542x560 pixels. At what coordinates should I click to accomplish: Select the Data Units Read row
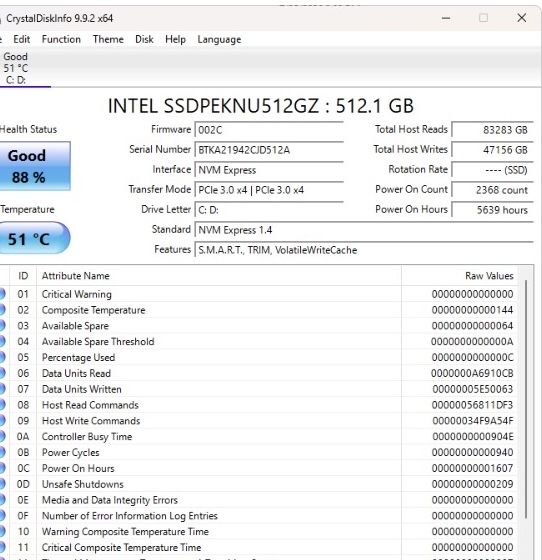pyautogui.click(x=259, y=373)
